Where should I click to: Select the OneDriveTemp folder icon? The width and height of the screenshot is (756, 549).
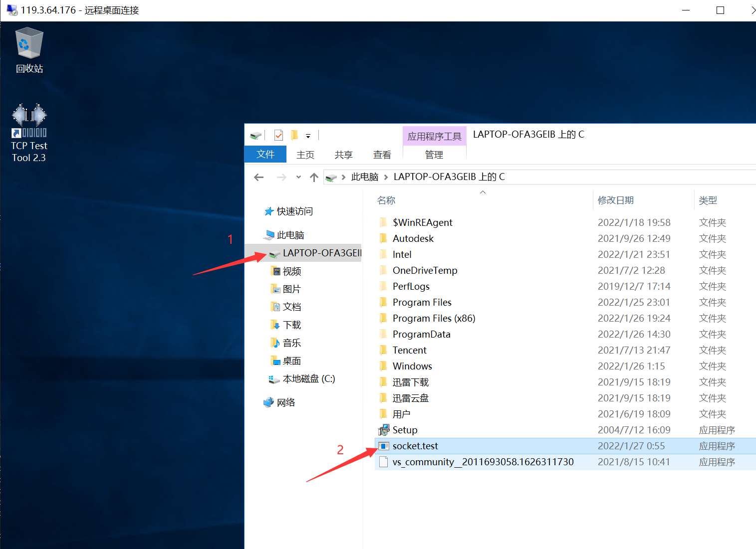point(383,270)
